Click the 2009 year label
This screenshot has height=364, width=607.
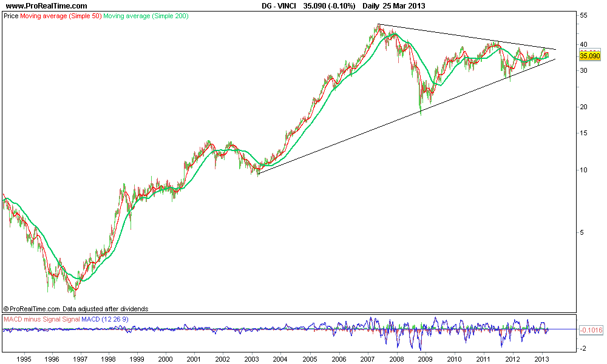click(426, 359)
